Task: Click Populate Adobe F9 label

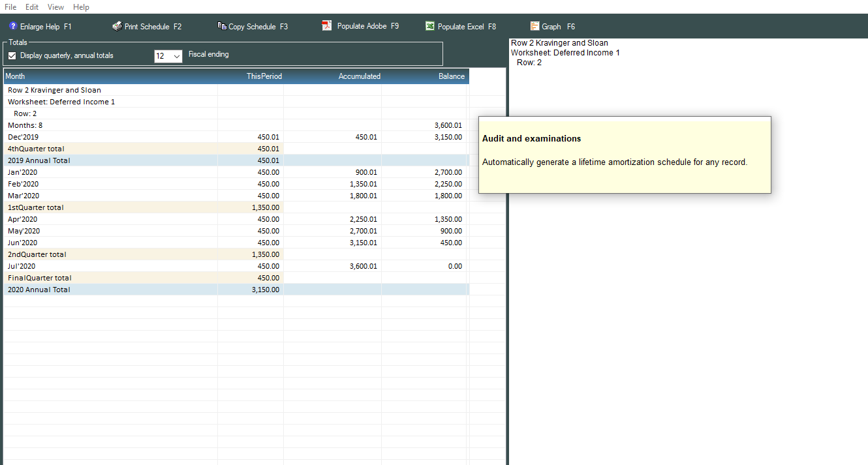Action: click(368, 26)
